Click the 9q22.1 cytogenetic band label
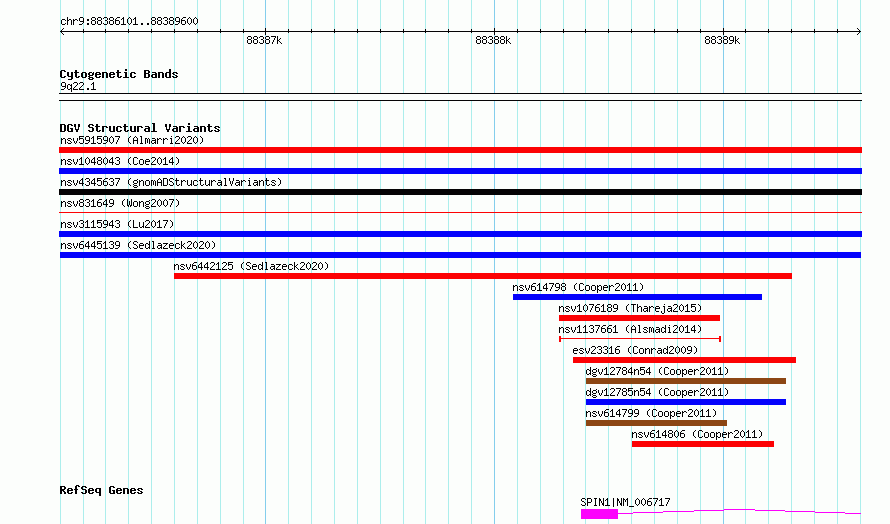Viewport: 890px width, 524px height. pos(78,87)
